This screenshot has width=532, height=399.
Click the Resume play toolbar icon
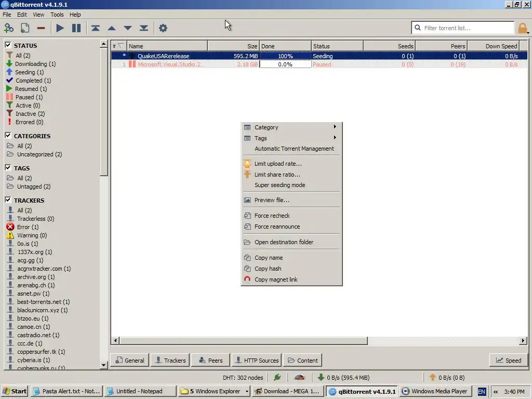coord(60,28)
